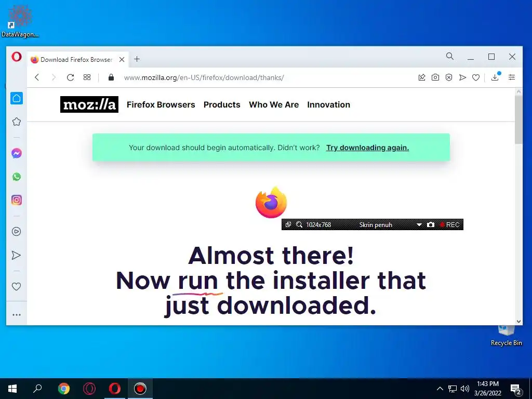The width and height of the screenshot is (532, 399).
Task: Maximize the Opera window
Action: point(491,57)
